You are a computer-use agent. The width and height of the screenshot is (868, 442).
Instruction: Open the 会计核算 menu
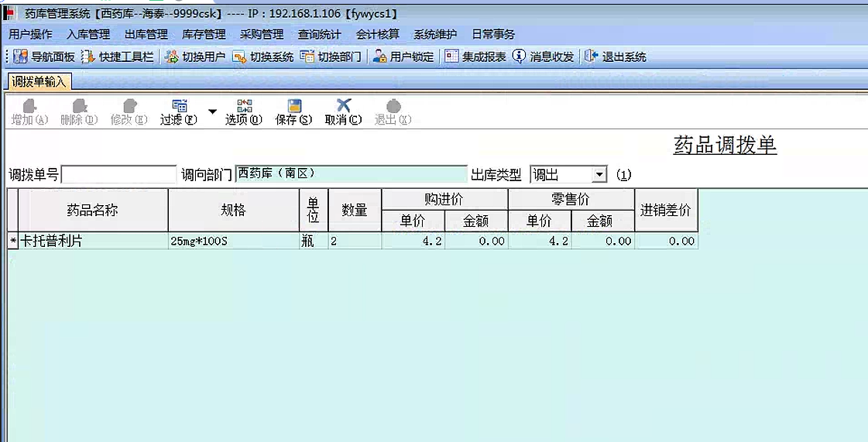tap(378, 34)
